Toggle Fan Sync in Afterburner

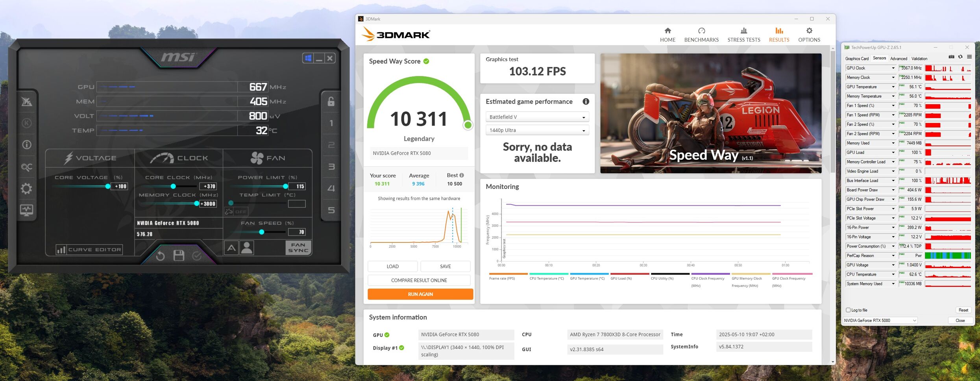298,248
